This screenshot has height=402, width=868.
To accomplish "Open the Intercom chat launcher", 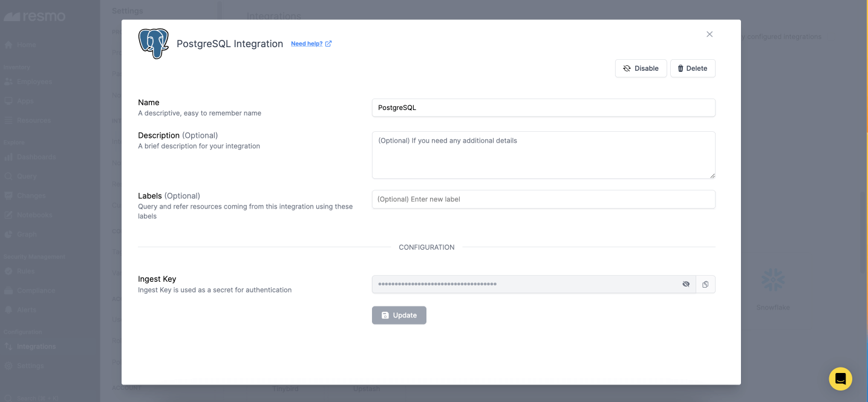I will (840, 379).
